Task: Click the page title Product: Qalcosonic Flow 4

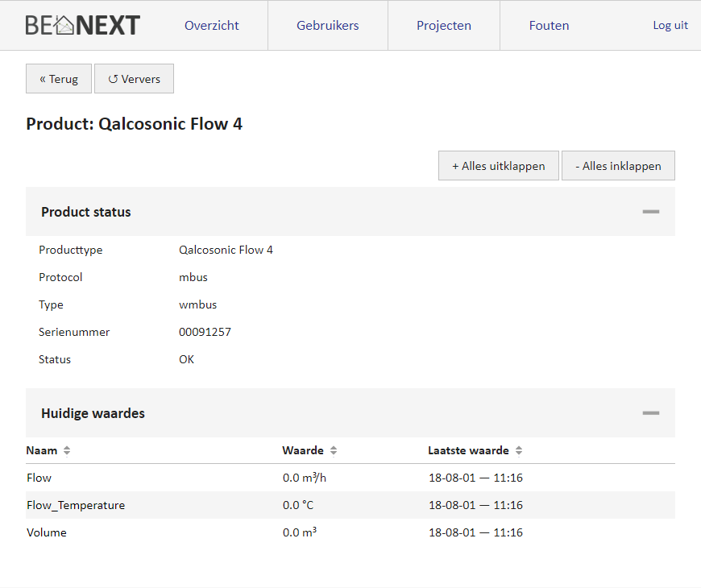Action: pyautogui.click(x=134, y=124)
